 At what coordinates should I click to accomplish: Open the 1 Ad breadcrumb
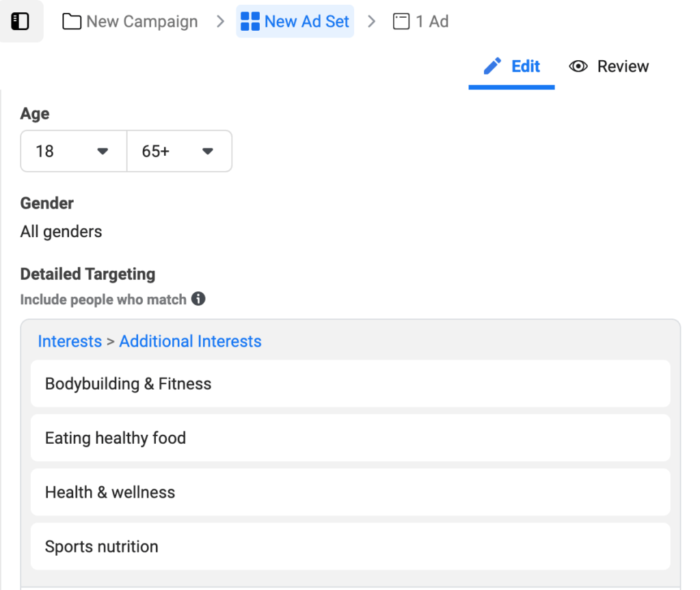432,22
